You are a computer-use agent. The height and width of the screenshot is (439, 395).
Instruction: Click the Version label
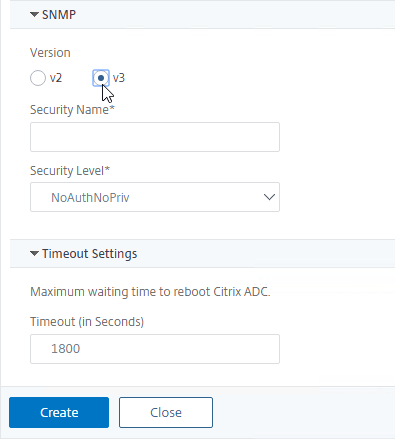(50, 53)
